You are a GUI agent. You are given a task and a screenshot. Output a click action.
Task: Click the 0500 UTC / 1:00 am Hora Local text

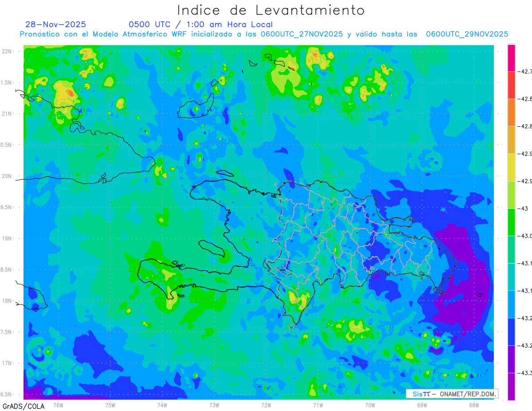(x=201, y=24)
